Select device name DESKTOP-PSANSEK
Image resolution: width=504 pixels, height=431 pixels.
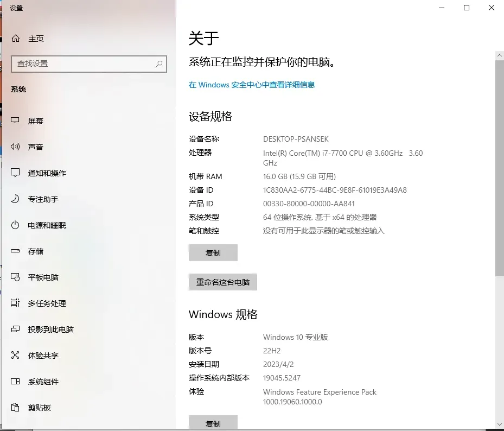pyautogui.click(x=296, y=139)
